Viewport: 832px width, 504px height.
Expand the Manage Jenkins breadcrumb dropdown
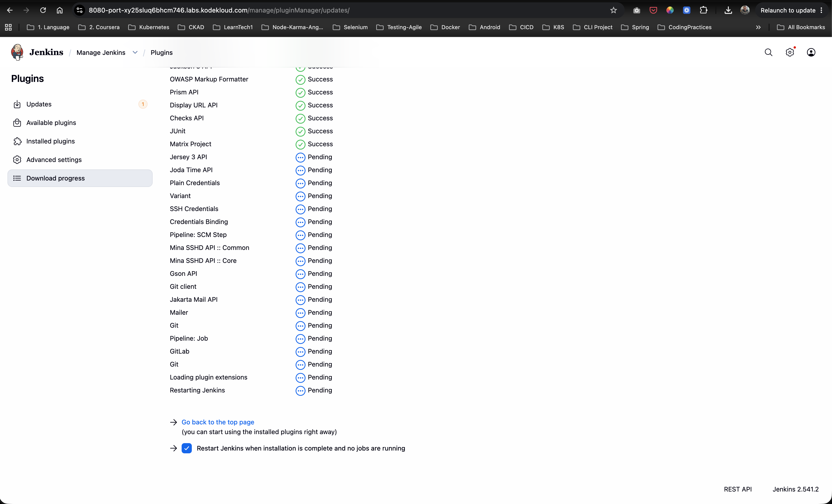[135, 52]
